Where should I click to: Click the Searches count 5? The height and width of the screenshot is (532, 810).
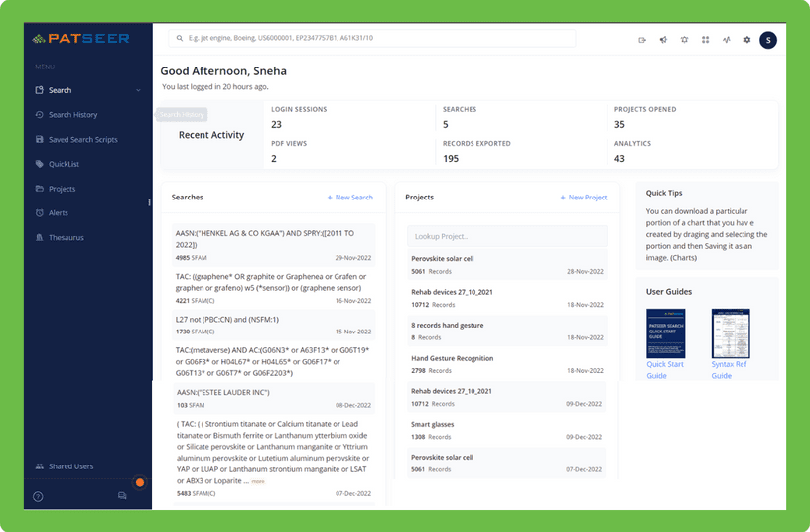(x=446, y=124)
